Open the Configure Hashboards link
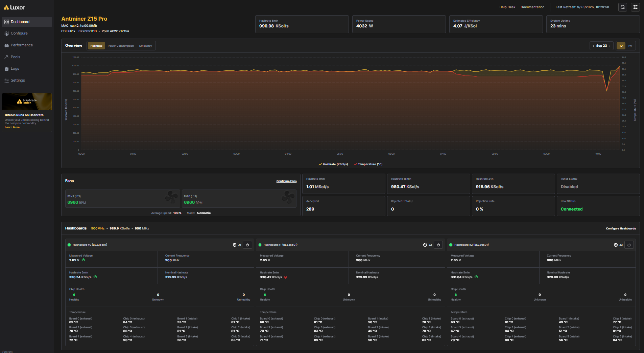Image resolution: width=644 pixels, height=353 pixels. tap(621, 228)
